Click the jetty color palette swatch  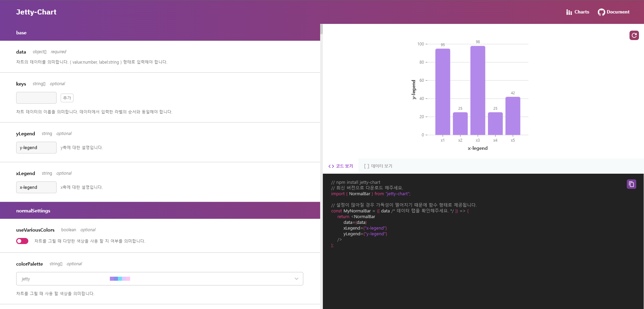(x=120, y=279)
